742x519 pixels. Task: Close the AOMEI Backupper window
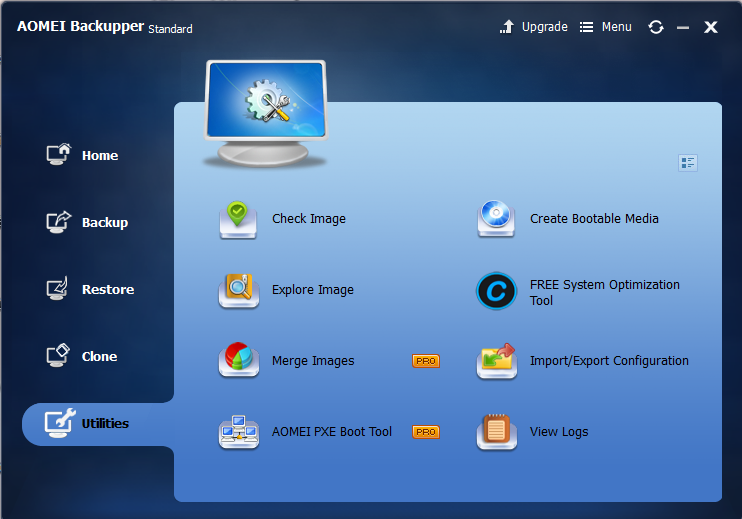(x=710, y=27)
